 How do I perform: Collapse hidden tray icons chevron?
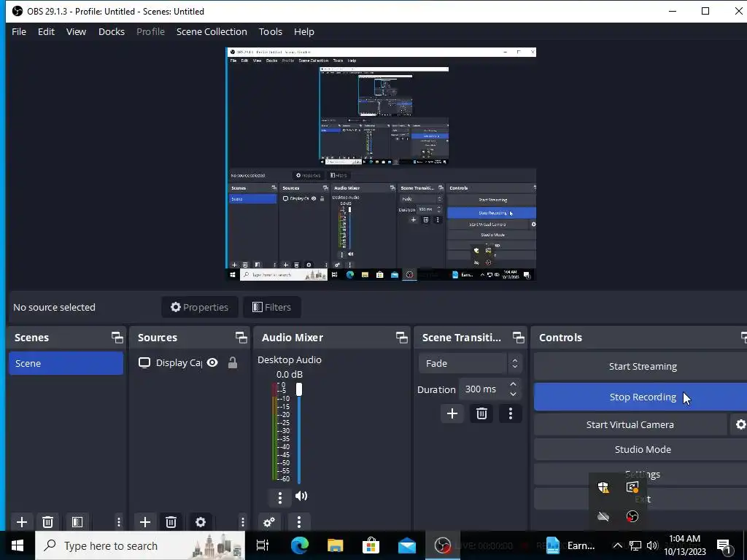point(617,545)
